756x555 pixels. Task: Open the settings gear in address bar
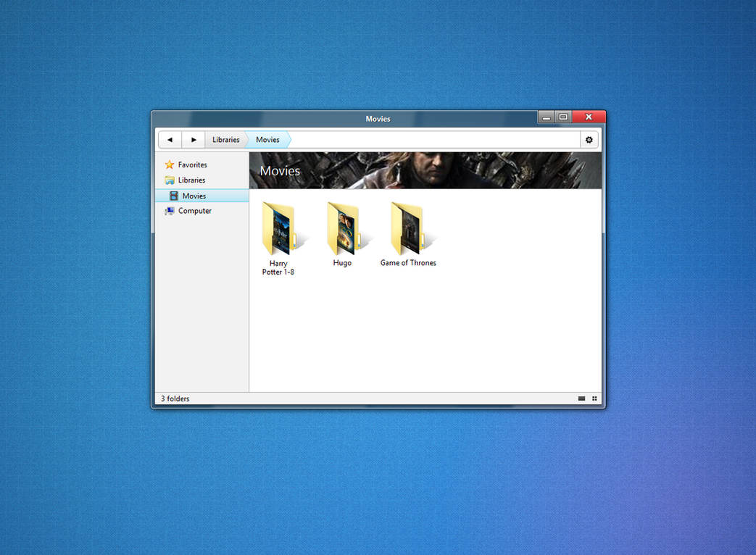coord(589,140)
